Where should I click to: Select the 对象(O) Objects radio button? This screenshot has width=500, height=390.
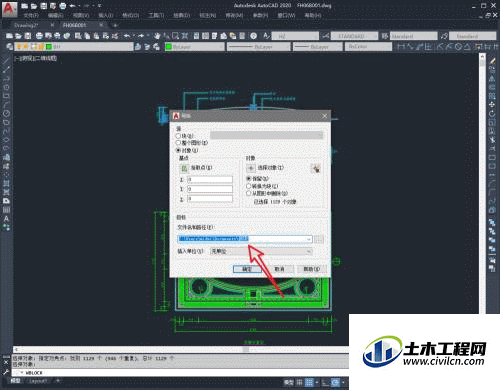[x=178, y=150]
